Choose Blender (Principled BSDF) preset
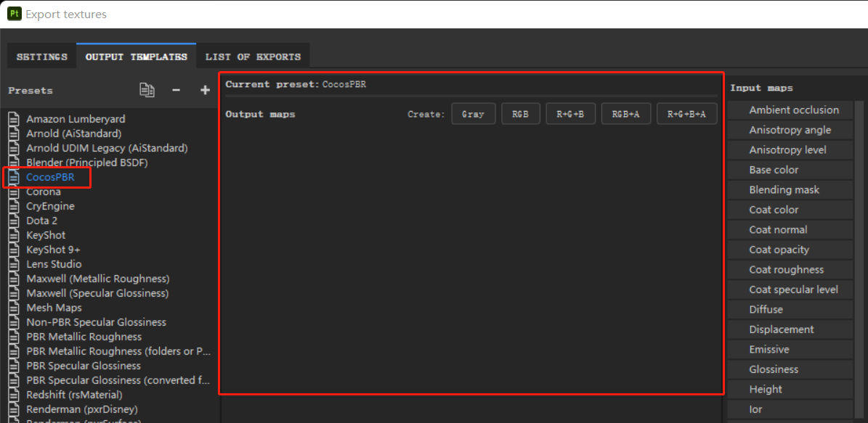 pos(87,163)
